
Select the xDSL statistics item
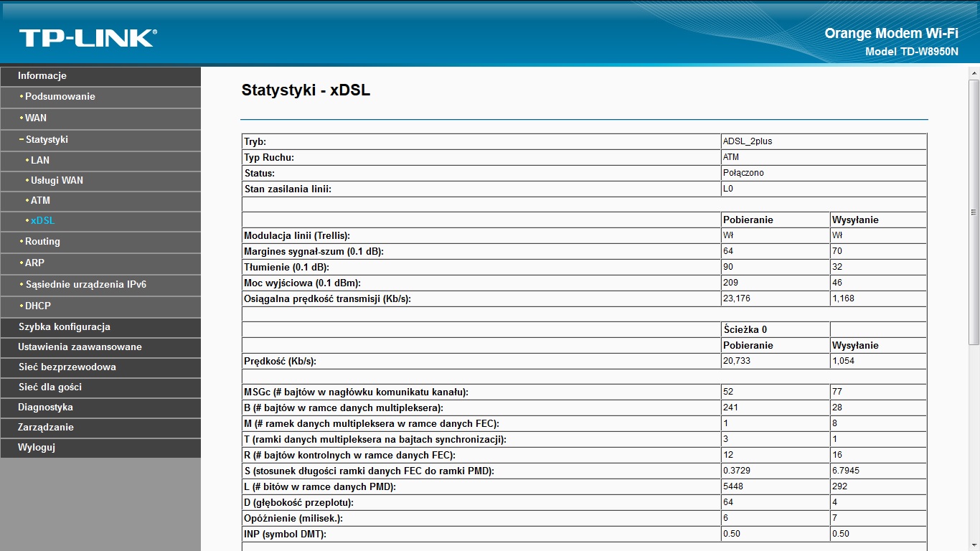(x=100, y=221)
